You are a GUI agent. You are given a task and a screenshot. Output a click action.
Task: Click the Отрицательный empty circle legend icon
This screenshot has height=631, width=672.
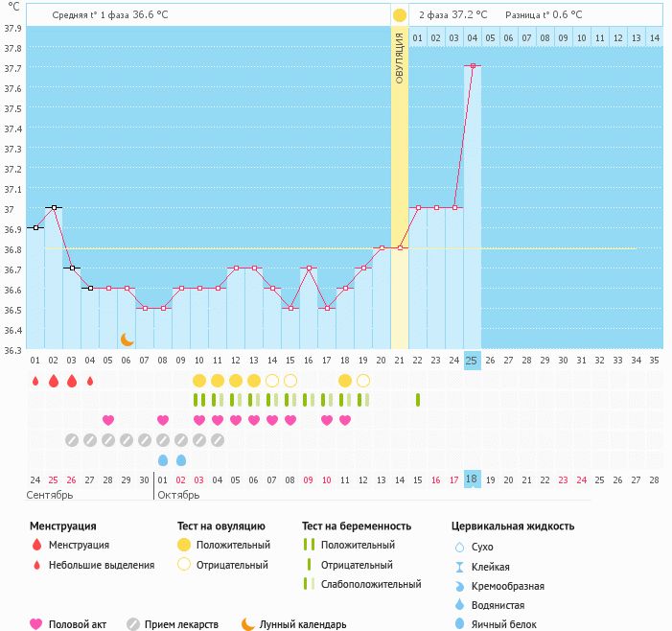point(184,565)
